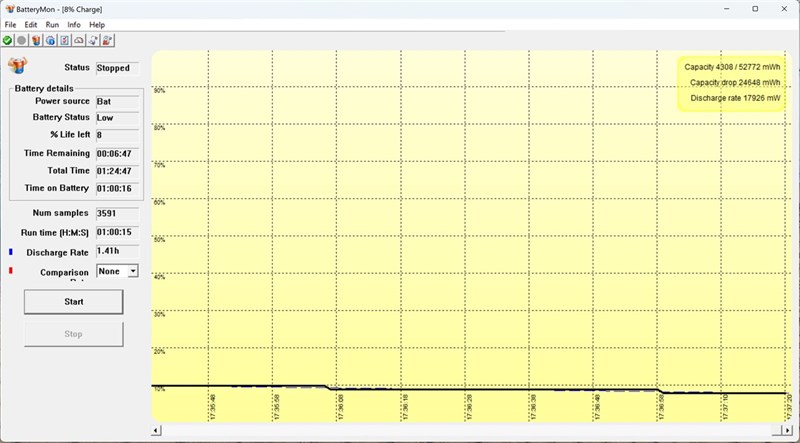Click the Start button
This screenshot has width=800, height=443.
coord(73,302)
